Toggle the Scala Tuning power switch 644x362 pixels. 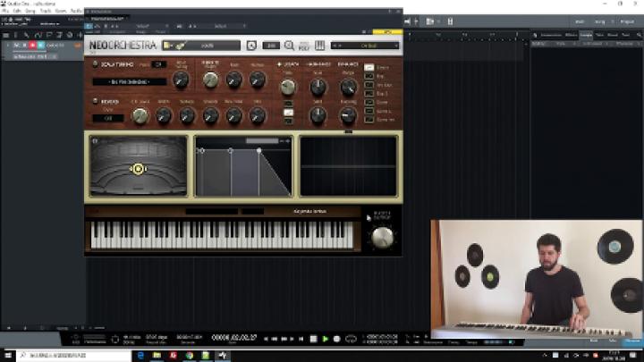(95, 64)
